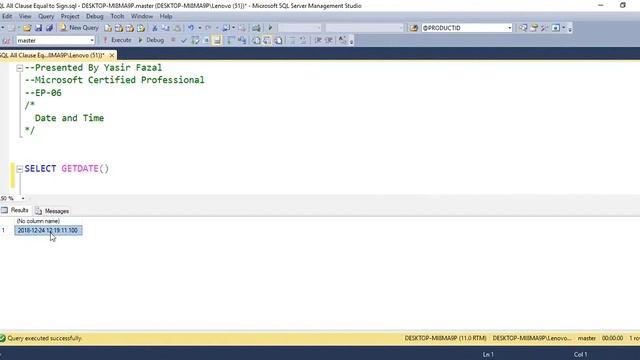This screenshot has width=640, height=360.
Task: Open the editor zoom percentage dropdown
Action: click(x=23, y=198)
